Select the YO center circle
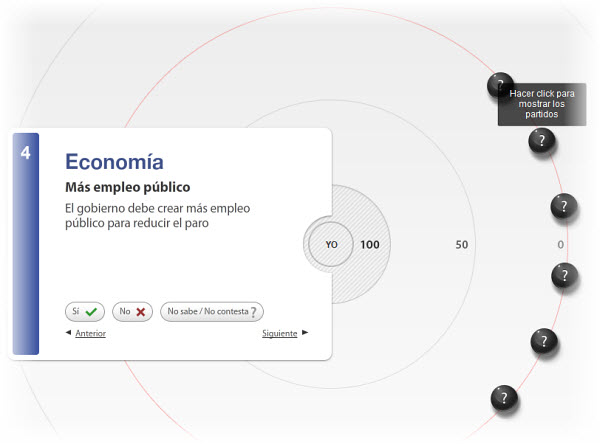600x444 pixels. [x=331, y=244]
